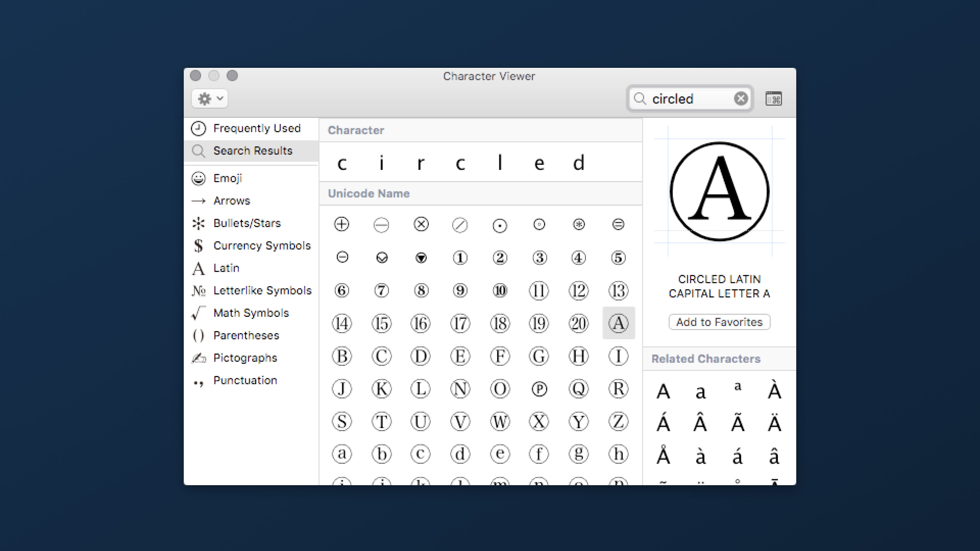
Task: Select the circled digit 1 character
Action: point(460,258)
